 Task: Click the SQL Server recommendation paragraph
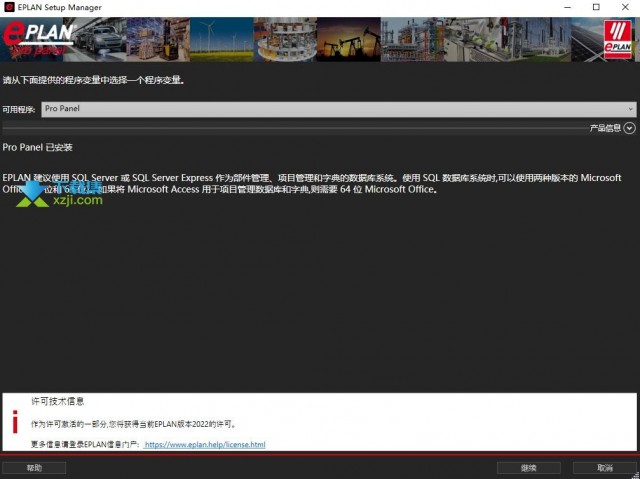[312, 184]
